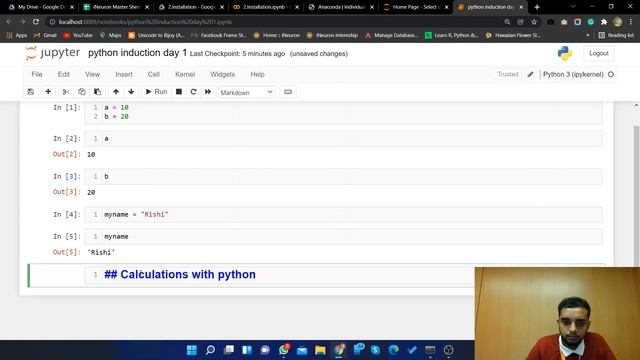Move the selected cell down
The width and height of the screenshot is (640, 360).
click(x=131, y=92)
